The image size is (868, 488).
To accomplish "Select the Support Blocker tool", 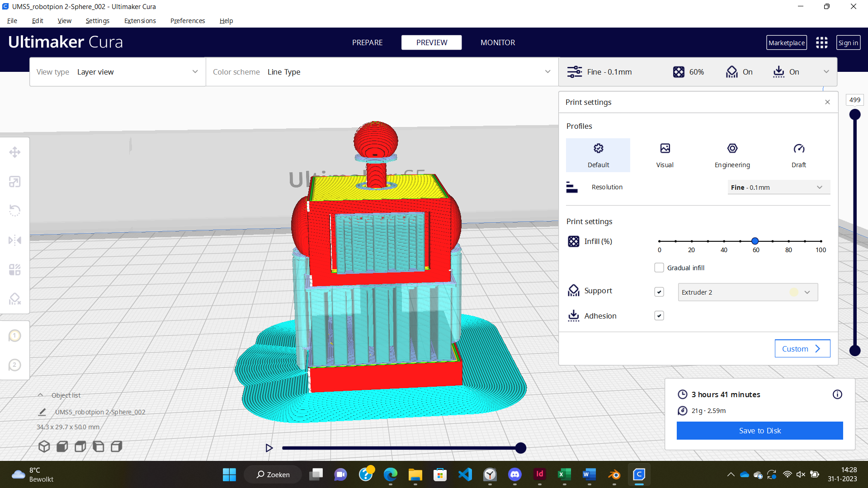I will (x=14, y=299).
